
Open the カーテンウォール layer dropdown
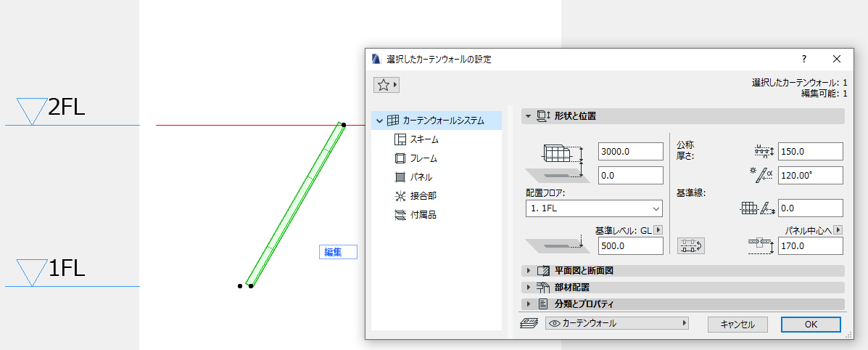click(616, 323)
